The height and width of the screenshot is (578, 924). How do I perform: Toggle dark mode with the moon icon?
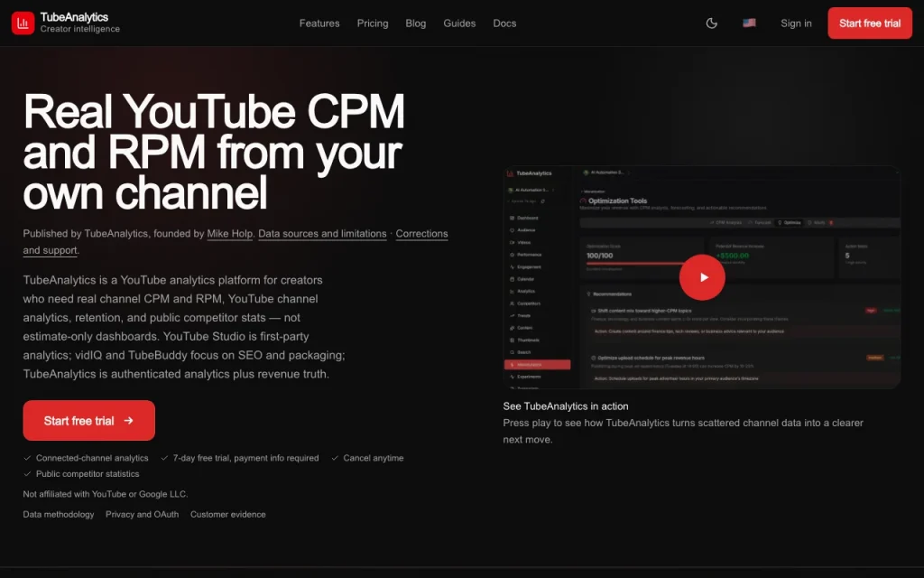[711, 23]
